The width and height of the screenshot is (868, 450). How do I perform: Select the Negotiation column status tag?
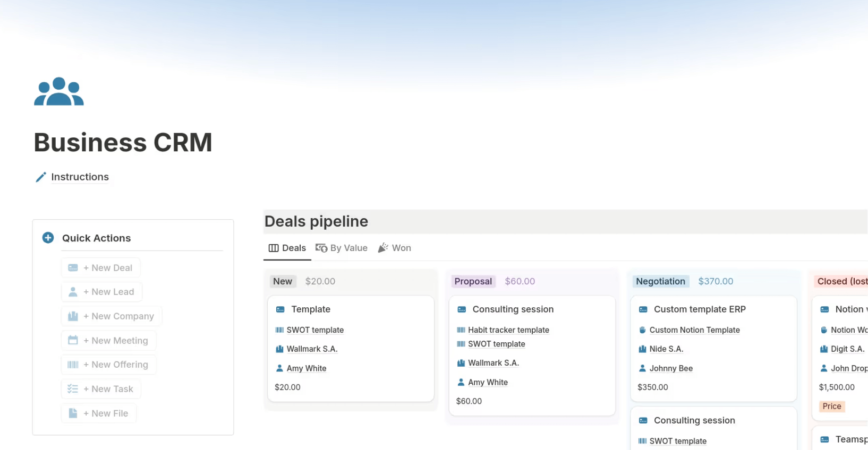tap(661, 281)
